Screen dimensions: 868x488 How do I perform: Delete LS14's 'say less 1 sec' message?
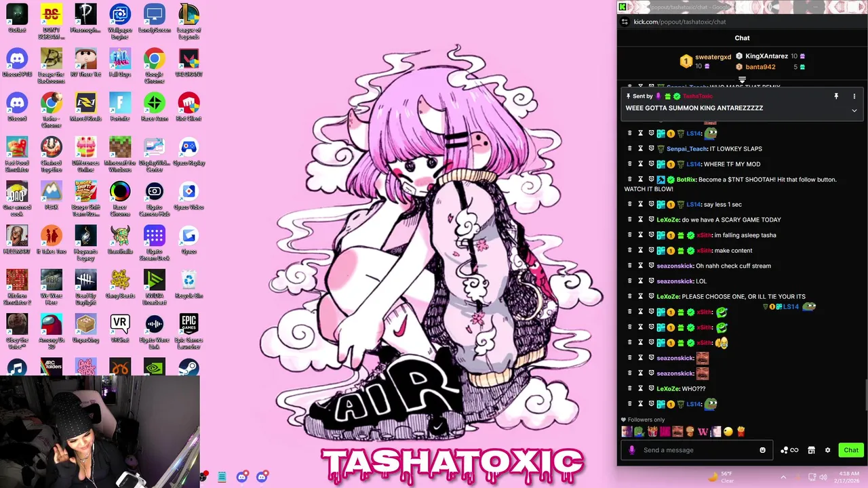click(x=629, y=204)
